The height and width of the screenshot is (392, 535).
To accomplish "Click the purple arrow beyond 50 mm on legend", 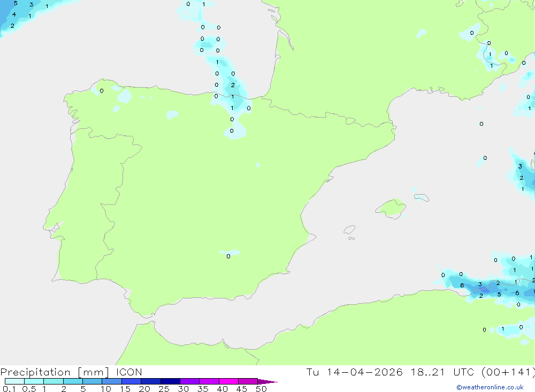I will (267, 382).
